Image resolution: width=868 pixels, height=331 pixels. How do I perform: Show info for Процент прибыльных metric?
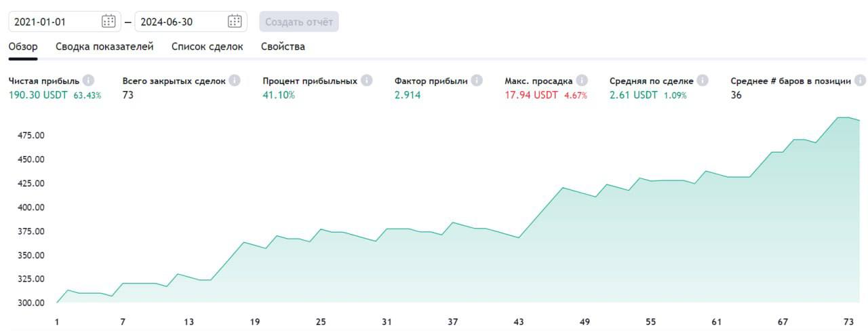(x=366, y=81)
